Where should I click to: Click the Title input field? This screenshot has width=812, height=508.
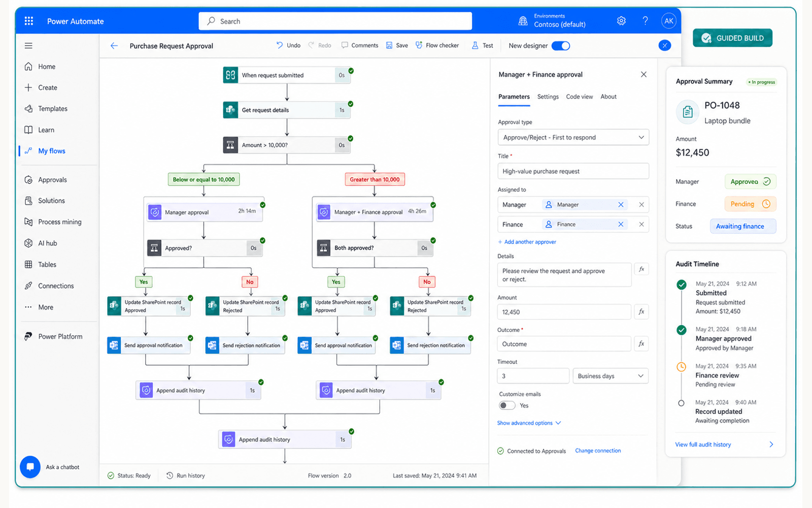click(x=573, y=171)
